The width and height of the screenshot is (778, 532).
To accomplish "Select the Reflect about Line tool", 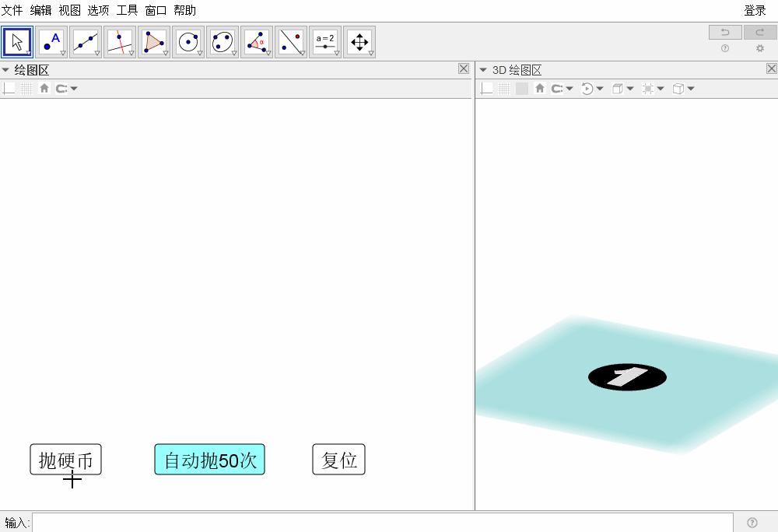I will click(291, 42).
